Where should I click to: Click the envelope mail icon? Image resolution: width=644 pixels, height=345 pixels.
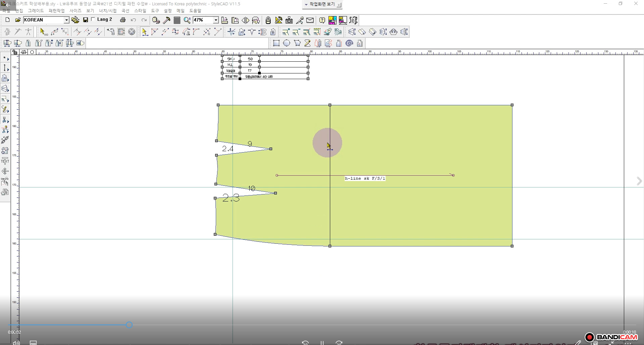point(310,20)
